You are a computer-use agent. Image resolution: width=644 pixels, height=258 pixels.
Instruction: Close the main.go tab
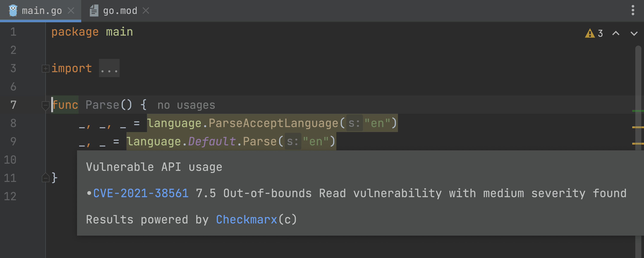71,11
